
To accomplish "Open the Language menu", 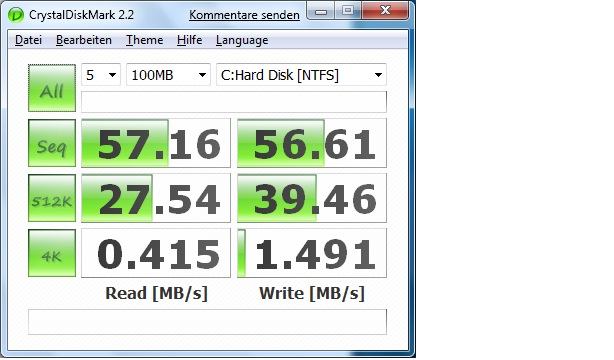I will (242, 40).
